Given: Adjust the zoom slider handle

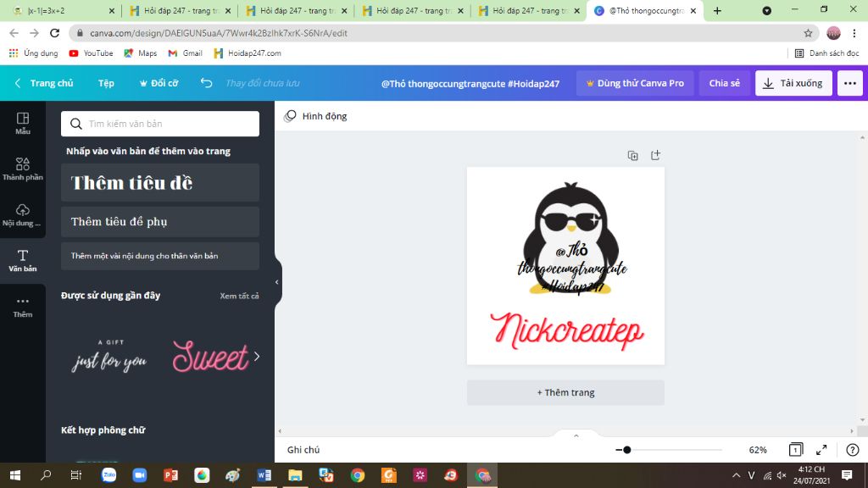Looking at the screenshot, I should click(626, 450).
